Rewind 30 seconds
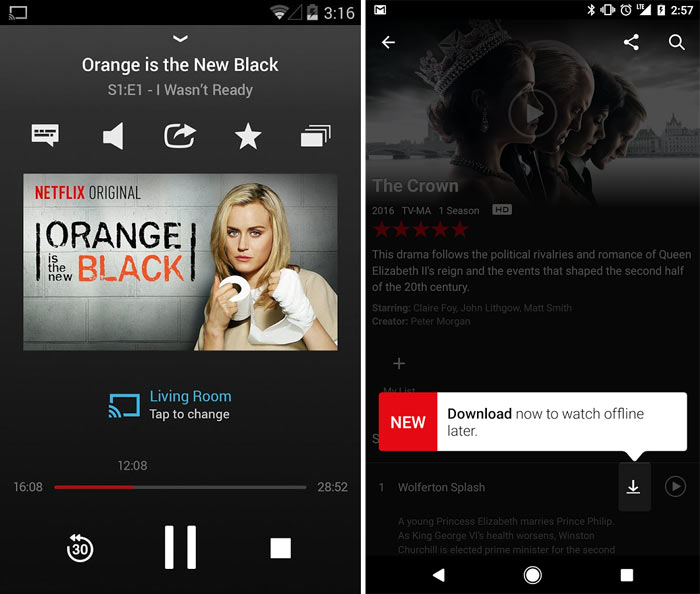The height and width of the screenshot is (594, 700). point(80,548)
